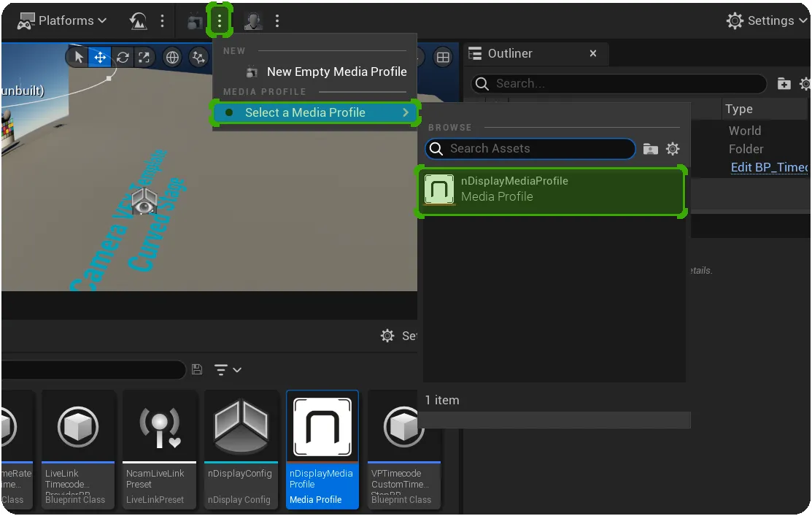This screenshot has width=812, height=516.
Task: Click the Media Profile toolbar icon
Action: pos(195,21)
